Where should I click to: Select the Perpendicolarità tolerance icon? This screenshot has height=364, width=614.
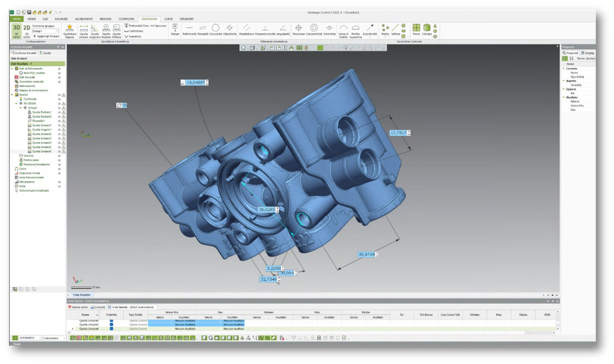click(265, 28)
